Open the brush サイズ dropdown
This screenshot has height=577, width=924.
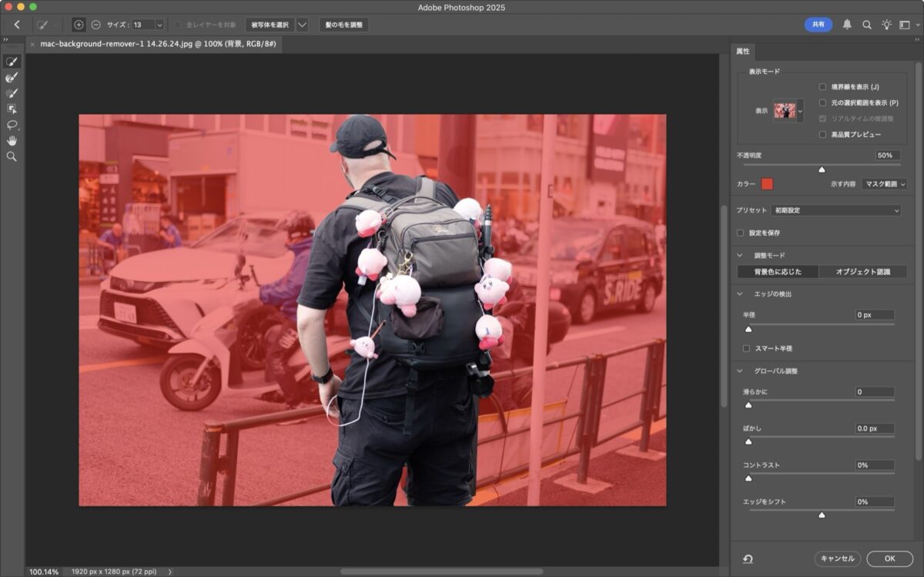[159, 25]
